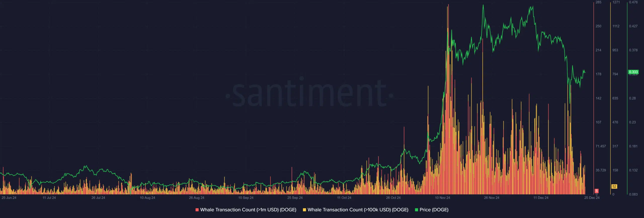Click the 0.181 price axis label
The height and width of the screenshot is (218, 644).
pos(633,146)
